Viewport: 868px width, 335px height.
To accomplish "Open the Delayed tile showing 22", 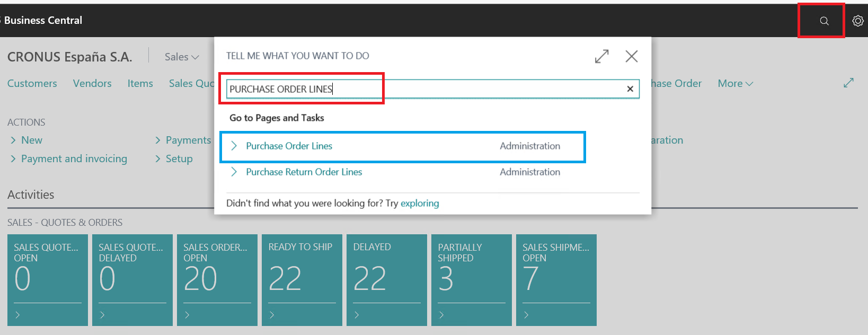I will pyautogui.click(x=387, y=280).
